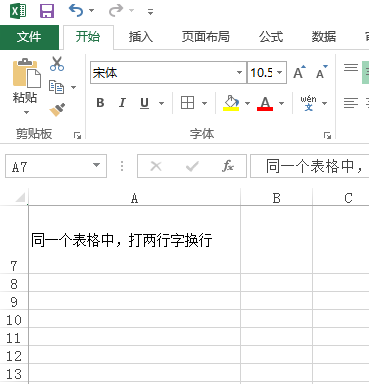Open the borders dropdown arrow
The height and width of the screenshot is (384, 369).
click(x=204, y=103)
